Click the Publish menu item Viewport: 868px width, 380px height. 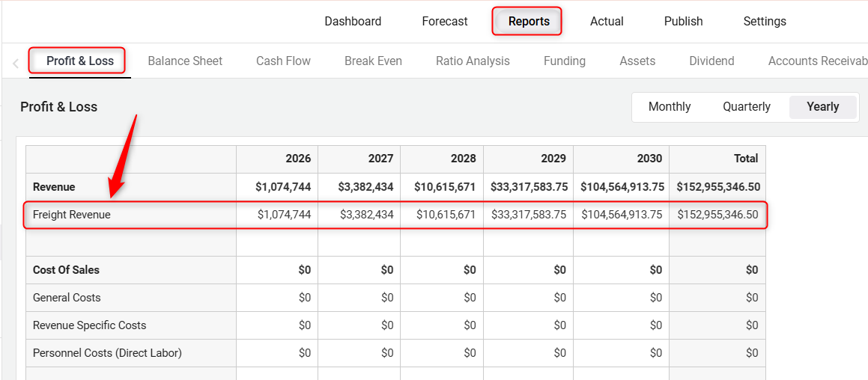683,21
